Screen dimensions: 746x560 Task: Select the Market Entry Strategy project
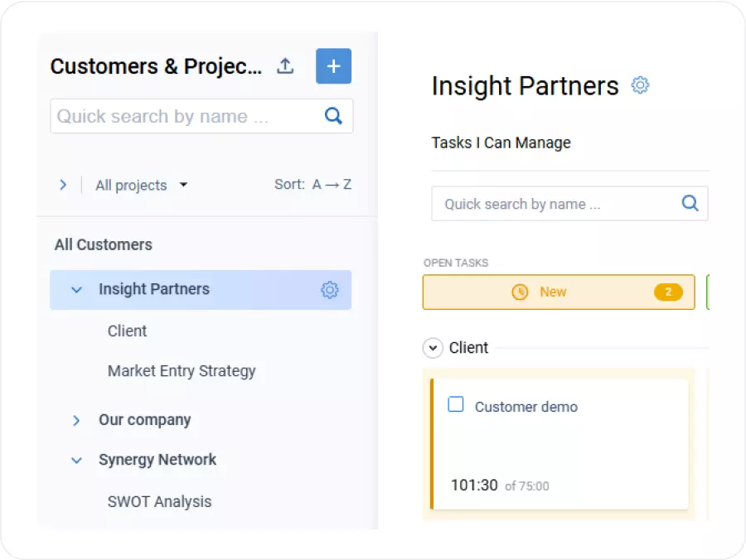pos(181,371)
